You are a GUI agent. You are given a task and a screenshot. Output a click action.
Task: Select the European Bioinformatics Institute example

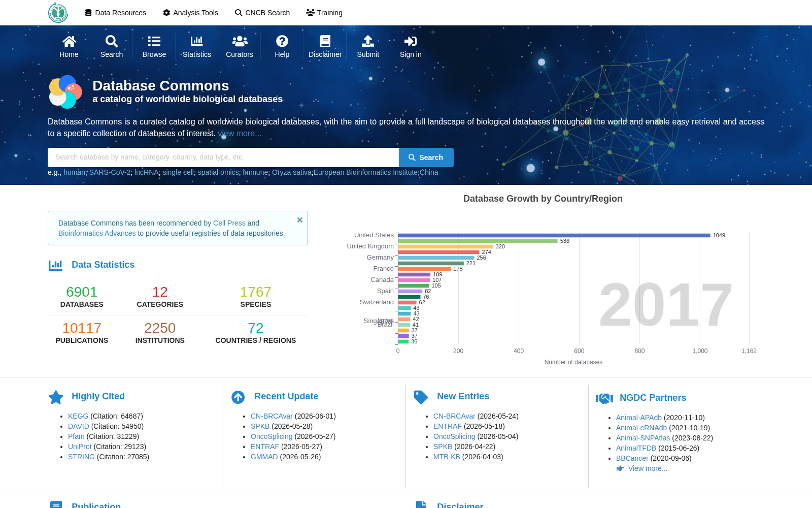pos(365,172)
